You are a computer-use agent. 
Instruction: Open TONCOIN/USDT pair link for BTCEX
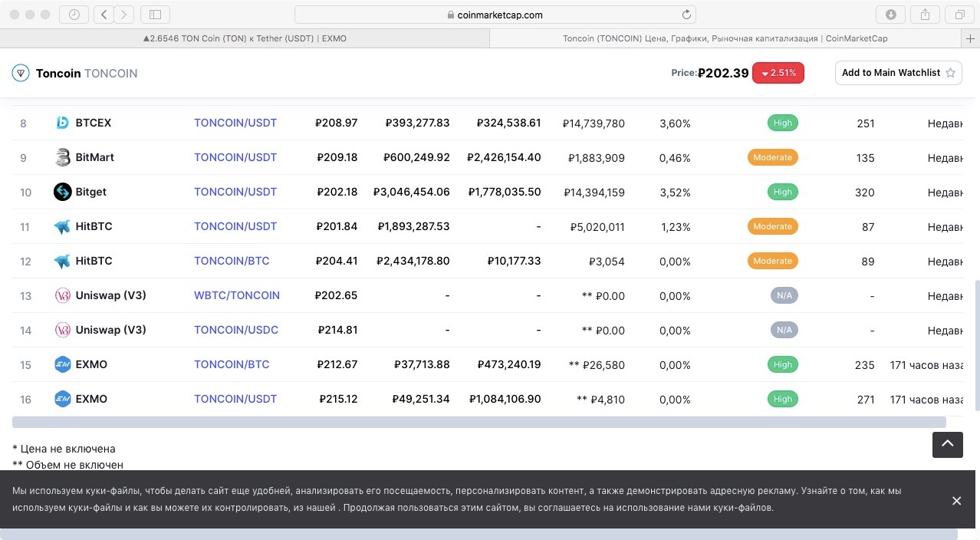(x=235, y=123)
